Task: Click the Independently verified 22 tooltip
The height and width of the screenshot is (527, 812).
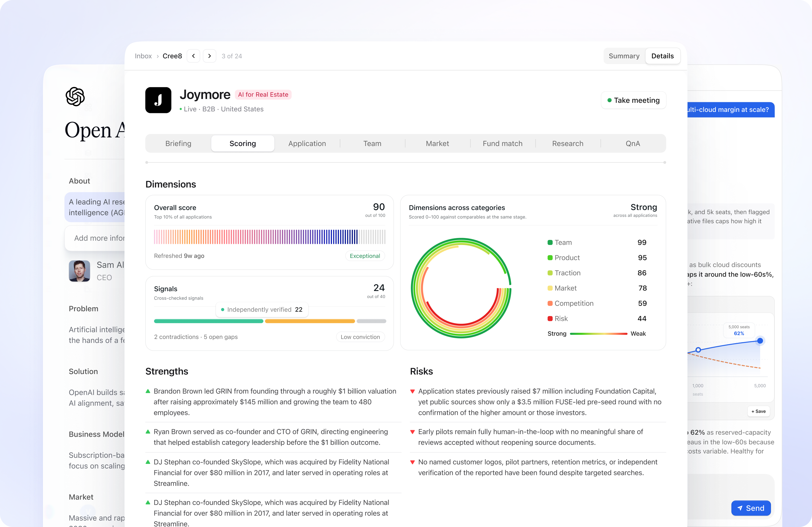Action: (x=262, y=310)
